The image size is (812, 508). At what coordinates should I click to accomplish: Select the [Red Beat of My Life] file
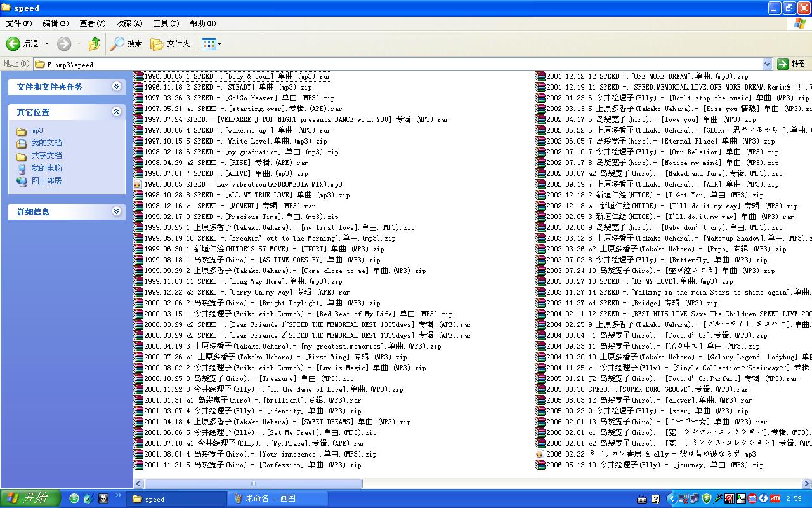(298, 314)
